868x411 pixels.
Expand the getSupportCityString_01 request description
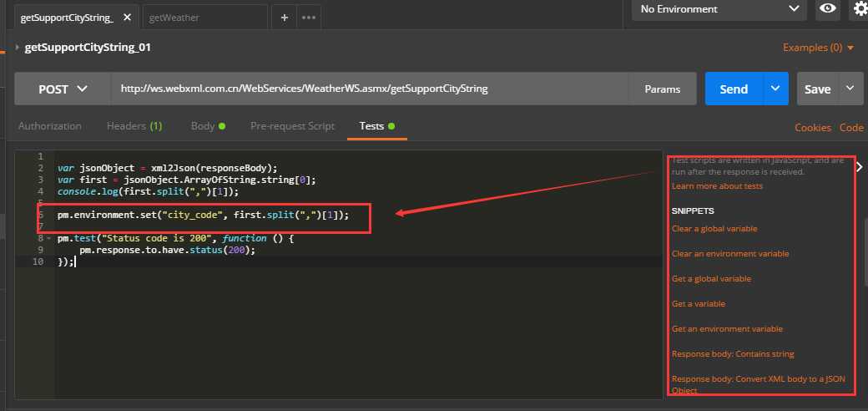(x=18, y=48)
